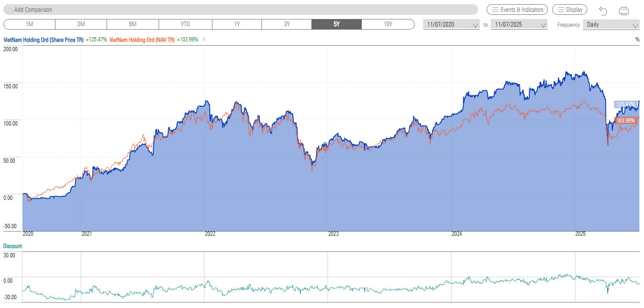
Task: Focus the Add Comparison search field
Action: (x=240, y=10)
